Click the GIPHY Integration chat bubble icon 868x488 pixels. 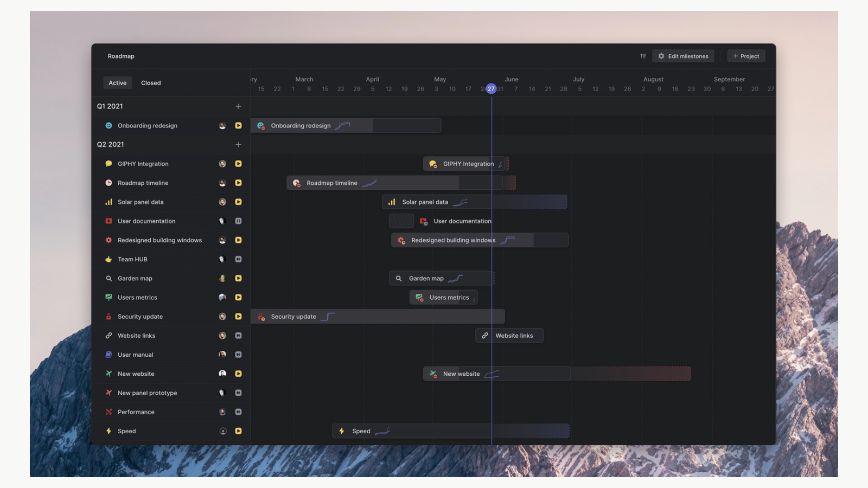tap(108, 164)
